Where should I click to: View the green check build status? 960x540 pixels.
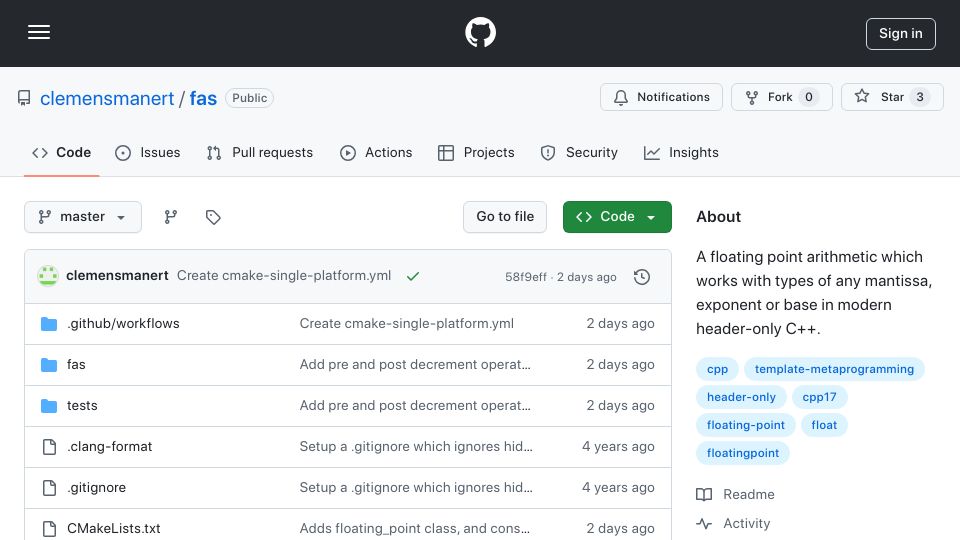(413, 276)
